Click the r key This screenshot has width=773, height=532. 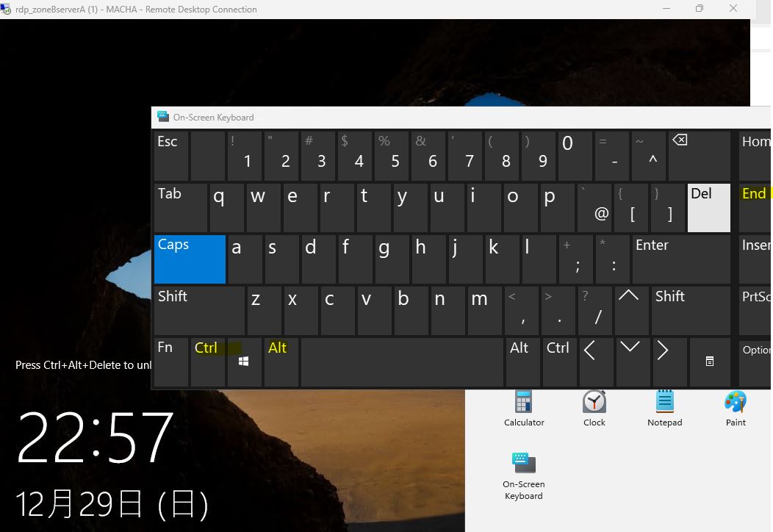[x=337, y=207]
